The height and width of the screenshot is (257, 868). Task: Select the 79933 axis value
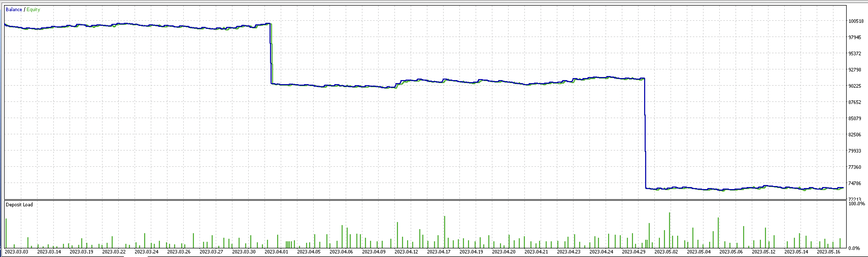point(855,151)
